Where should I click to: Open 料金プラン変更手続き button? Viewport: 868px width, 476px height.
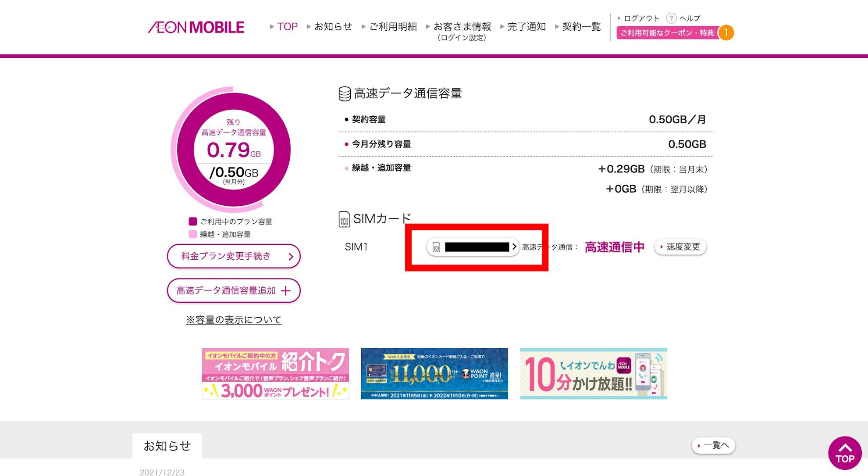234,256
